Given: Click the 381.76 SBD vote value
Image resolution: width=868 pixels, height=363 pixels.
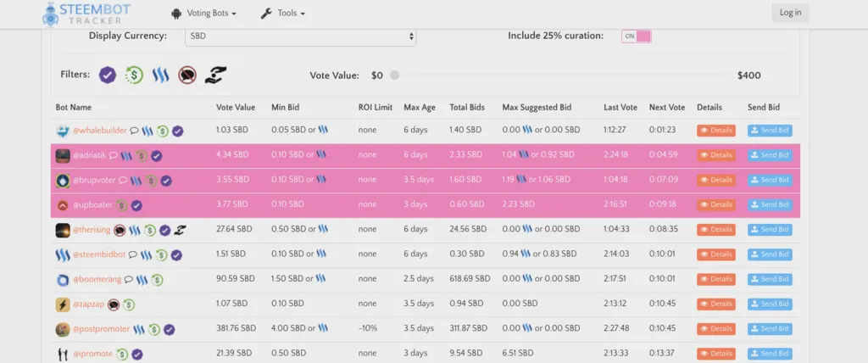Looking at the screenshot, I should (x=236, y=328).
